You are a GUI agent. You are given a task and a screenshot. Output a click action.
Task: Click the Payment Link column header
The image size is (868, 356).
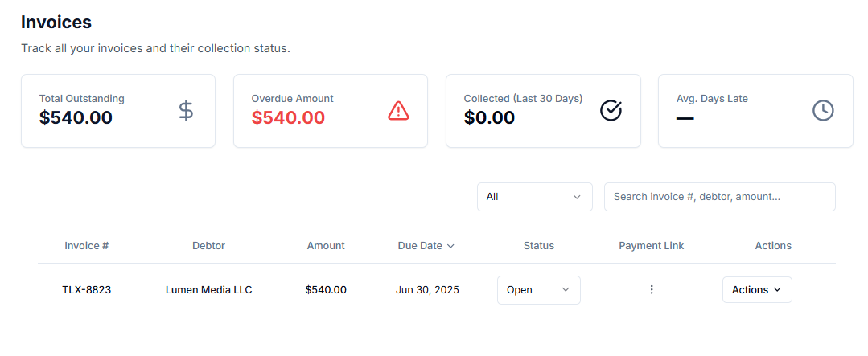coord(651,246)
